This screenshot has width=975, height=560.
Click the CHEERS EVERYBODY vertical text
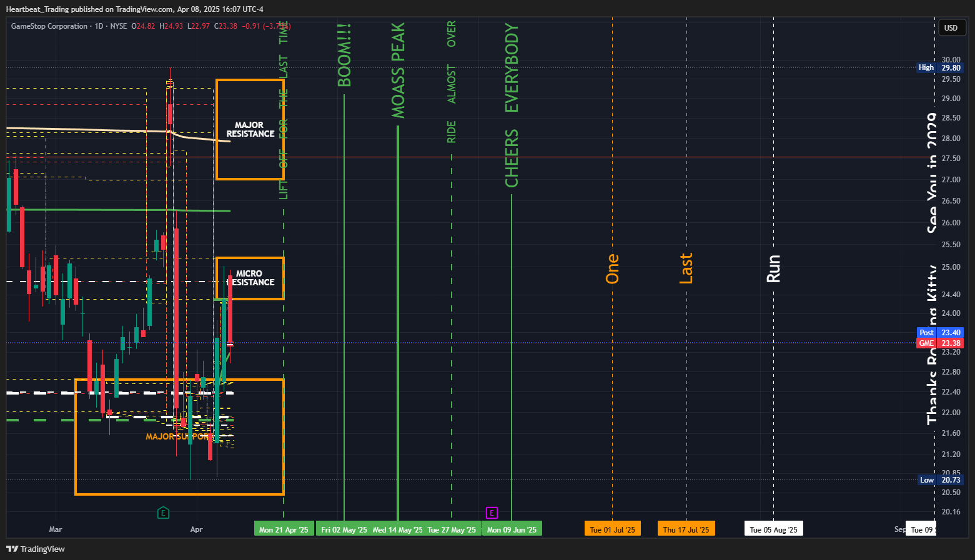click(512, 106)
